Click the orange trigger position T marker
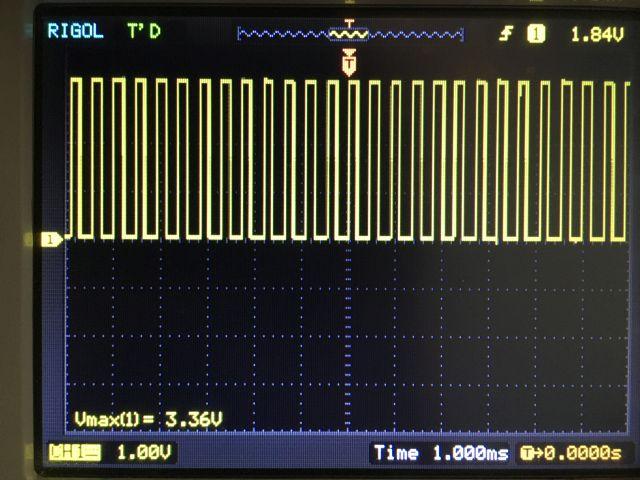The width and height of the screenshot is (640, 480). tap(348, 66)
